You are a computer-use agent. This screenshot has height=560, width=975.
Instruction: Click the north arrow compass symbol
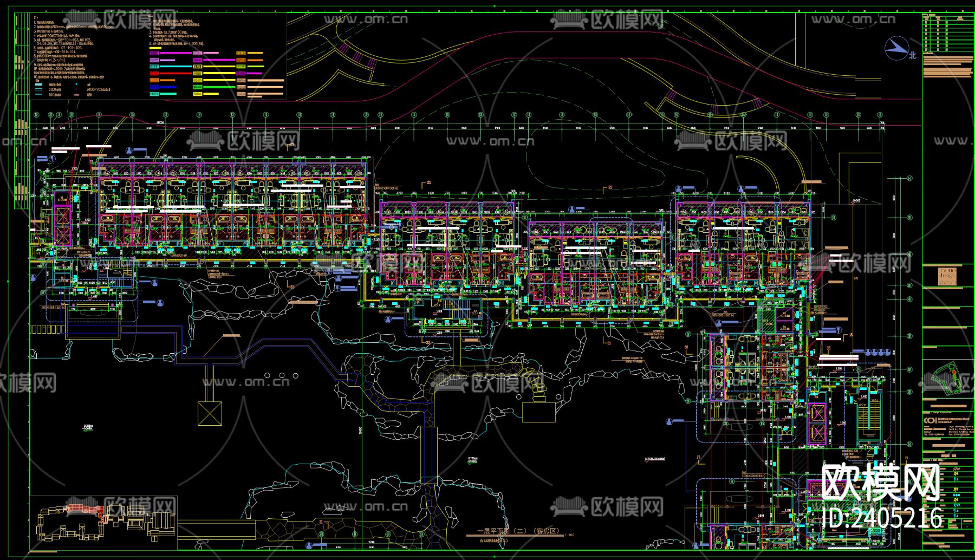click(x=896, y=48)
